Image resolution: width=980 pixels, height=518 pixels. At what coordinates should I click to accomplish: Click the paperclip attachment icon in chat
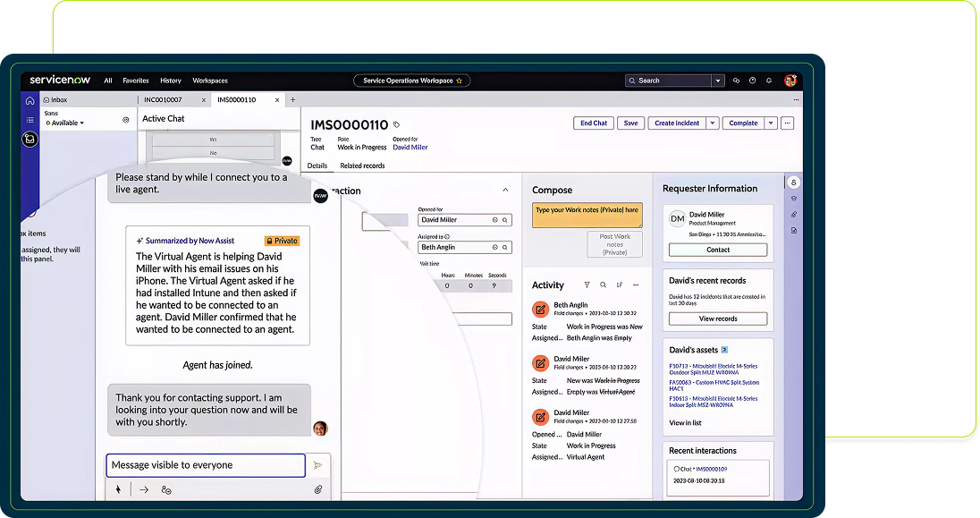(317, 489)
